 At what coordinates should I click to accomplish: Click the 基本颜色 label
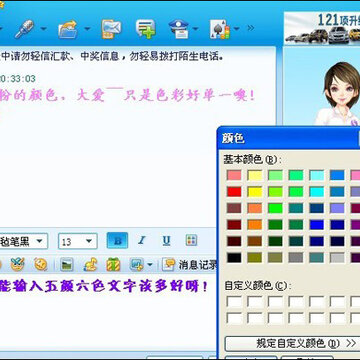252,160
